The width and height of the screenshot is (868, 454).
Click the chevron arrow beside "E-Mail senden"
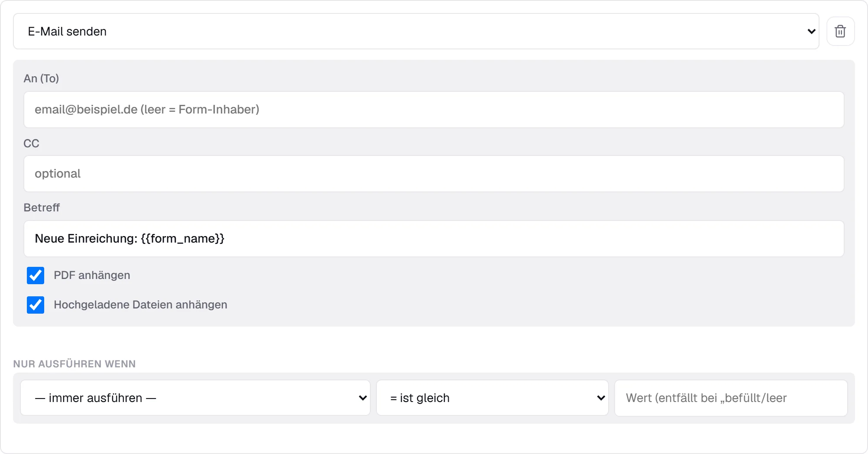[x=811, y=31]
